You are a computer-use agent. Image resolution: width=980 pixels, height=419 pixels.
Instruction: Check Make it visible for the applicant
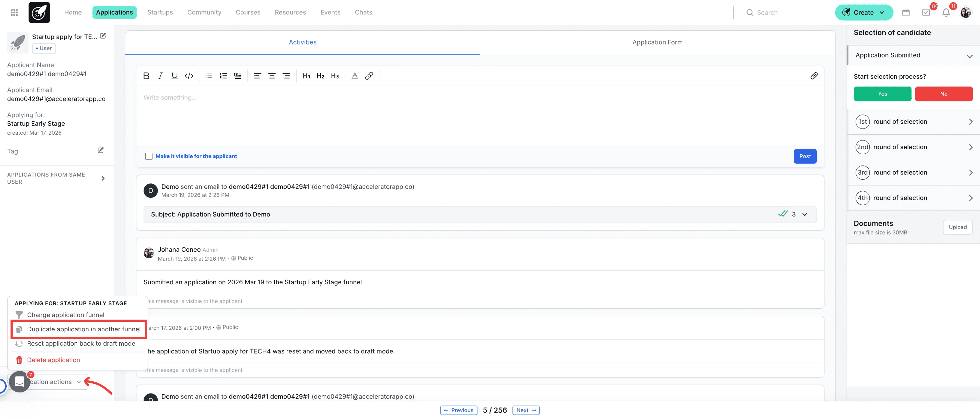pos(149,156)
